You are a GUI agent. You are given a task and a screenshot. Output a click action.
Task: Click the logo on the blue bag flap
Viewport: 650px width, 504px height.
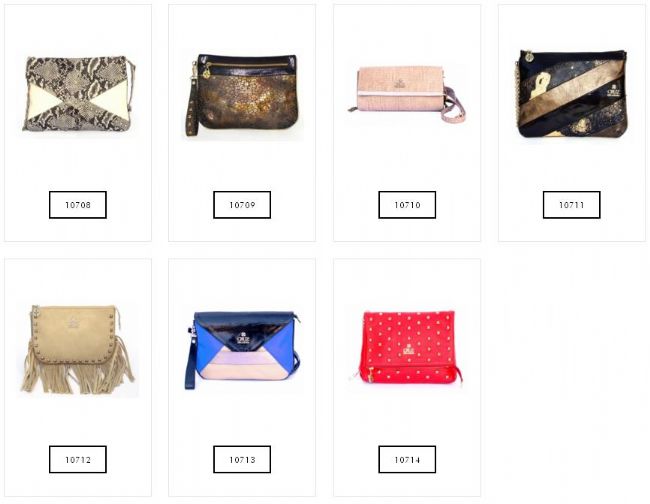pos(243,338)
